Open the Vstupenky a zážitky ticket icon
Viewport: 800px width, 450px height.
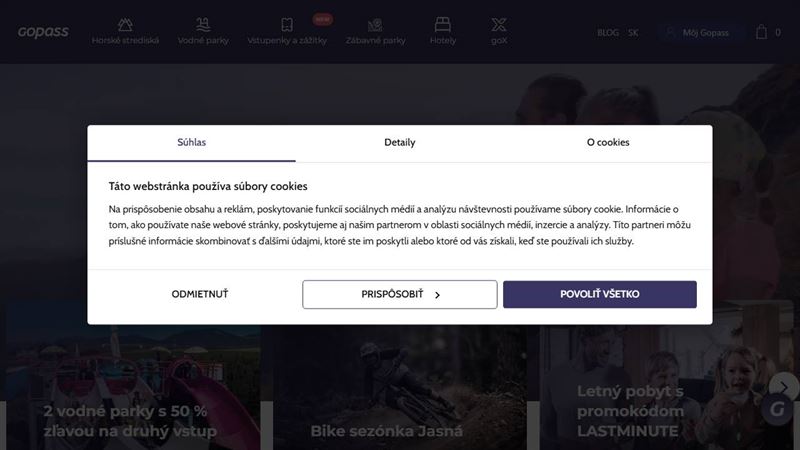[x=287, y=24]
